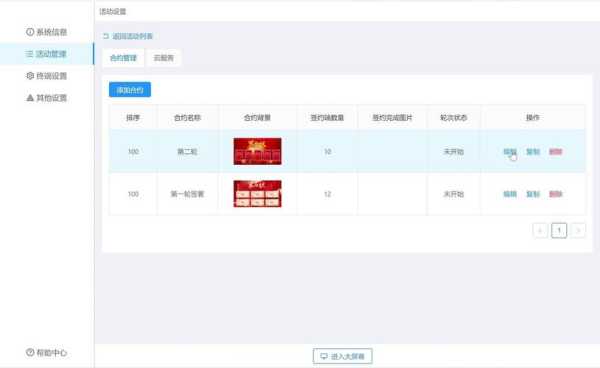Open the 第二轮 red background thumbnail

click(258, 151)
